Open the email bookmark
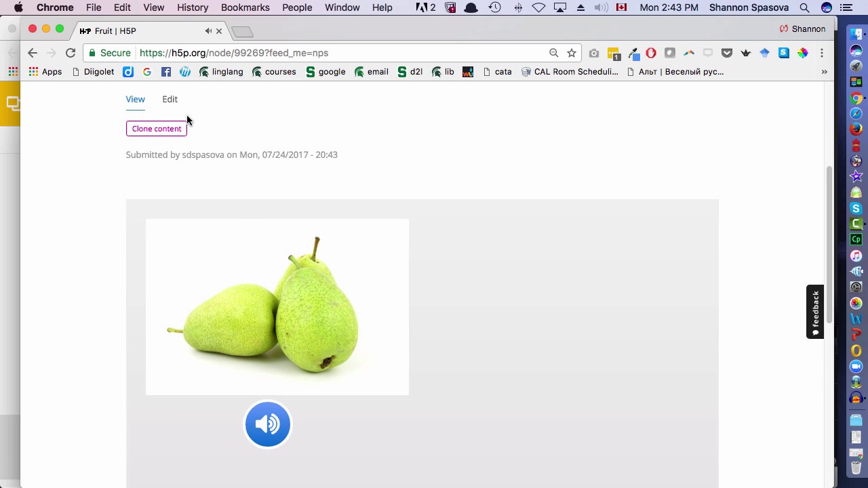This screenshot has height=488, width=868. pyautogui.click(x=372, y=72)
